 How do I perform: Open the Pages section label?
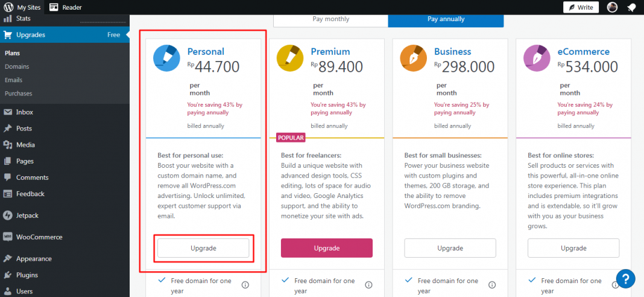pos(25,161)
